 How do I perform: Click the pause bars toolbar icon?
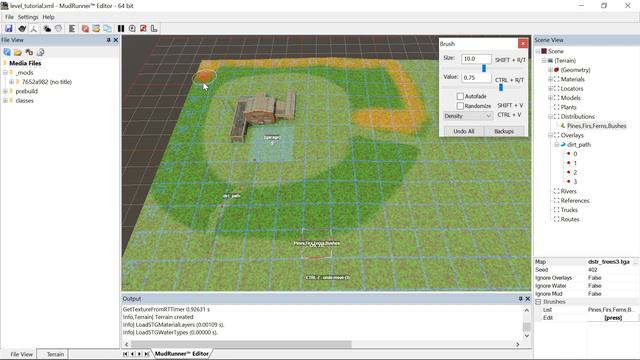tap(121, 29)
